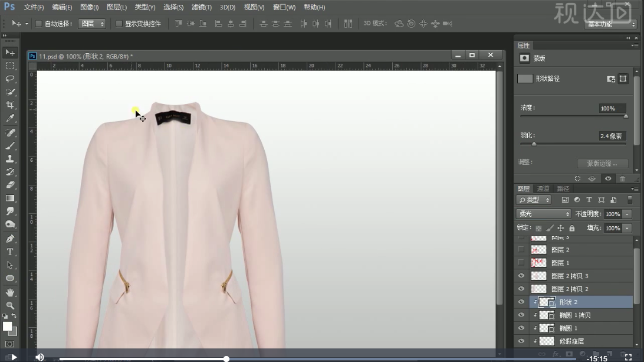Open the layer filter 类型 dropdown

534,200
